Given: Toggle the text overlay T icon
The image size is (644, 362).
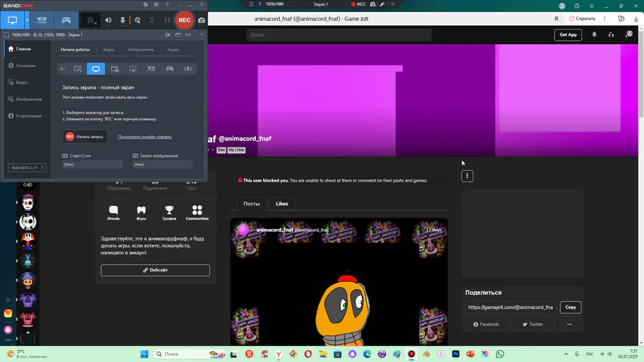Looking at the screenshot, I should point(152,21).
